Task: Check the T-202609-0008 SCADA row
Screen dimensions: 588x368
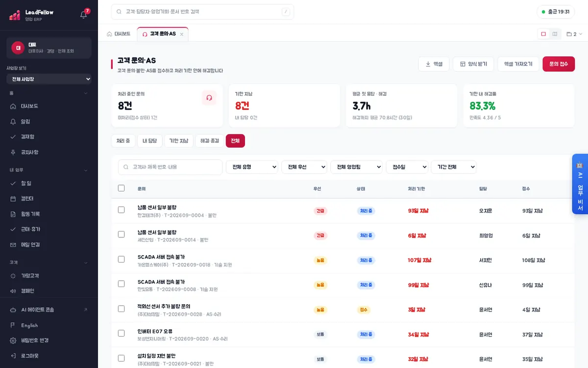Action: tap(122, 284)
